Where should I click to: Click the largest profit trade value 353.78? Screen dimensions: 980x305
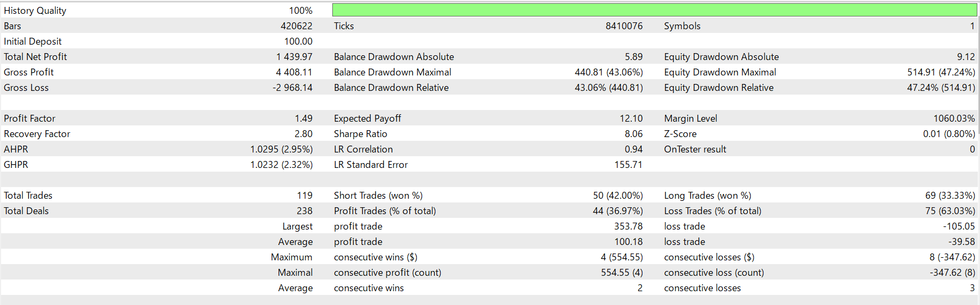[628, 226]
